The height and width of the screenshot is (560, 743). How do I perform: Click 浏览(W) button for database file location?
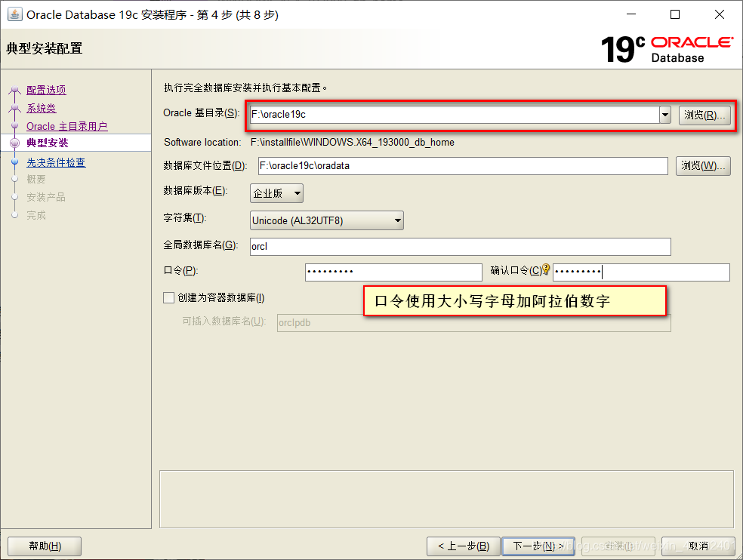point(703,166)
